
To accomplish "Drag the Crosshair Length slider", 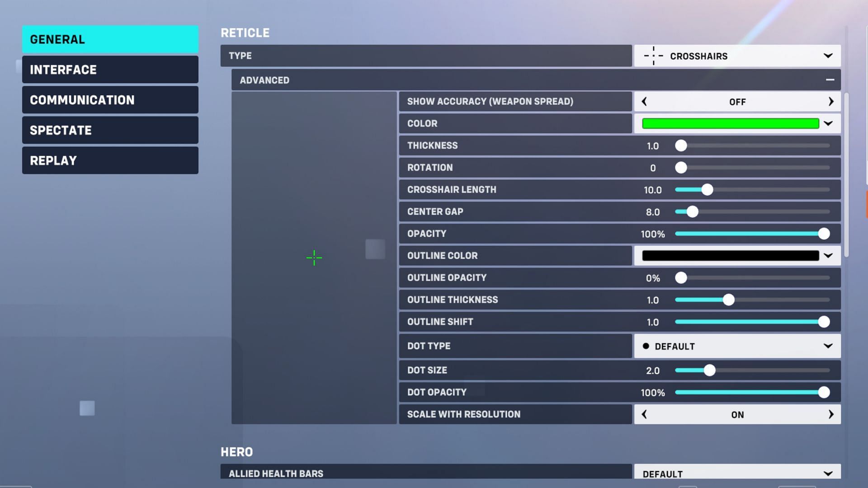I will tap(707, 189).
